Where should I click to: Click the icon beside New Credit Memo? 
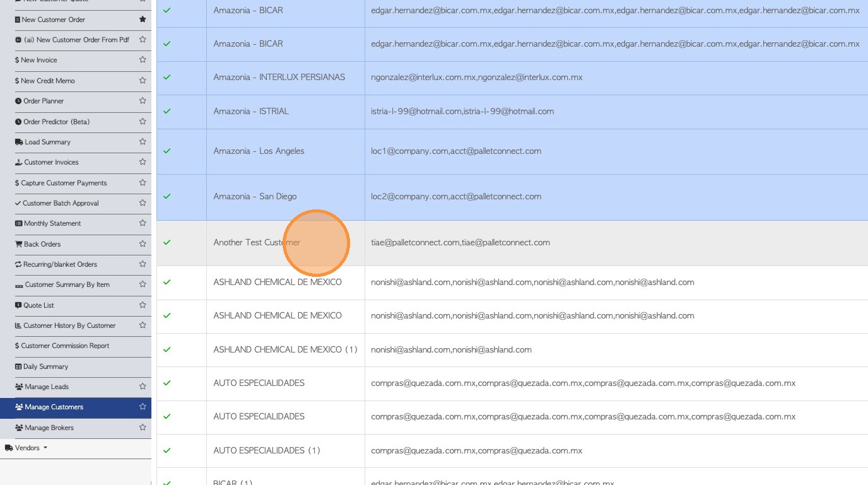(x=17, y=81)
